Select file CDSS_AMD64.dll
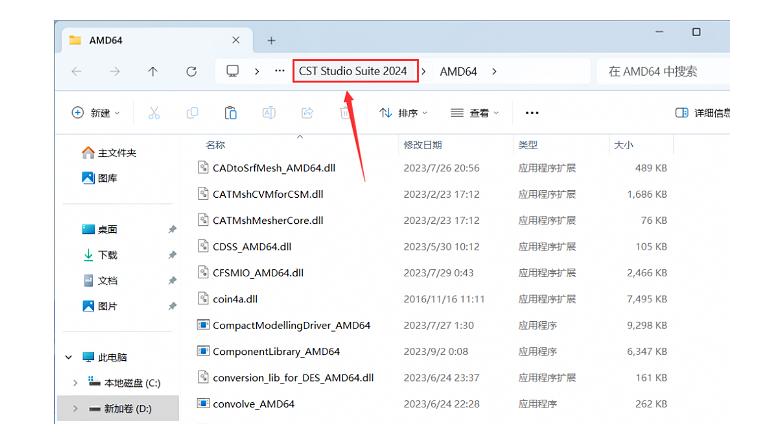The height and width of the screenshot is (445, 783). [x=252, y=247]
